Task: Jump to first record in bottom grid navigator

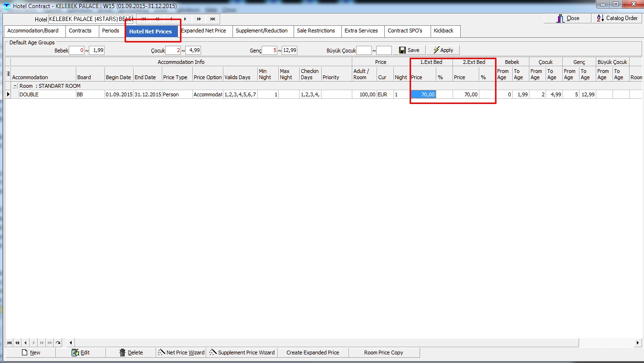Action: pos(9,342)
